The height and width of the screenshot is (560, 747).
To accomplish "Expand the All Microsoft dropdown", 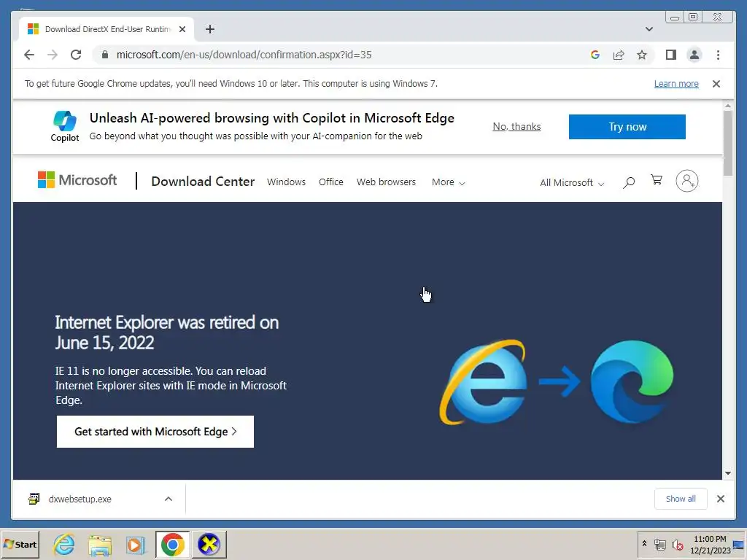I will click(572, 183).
